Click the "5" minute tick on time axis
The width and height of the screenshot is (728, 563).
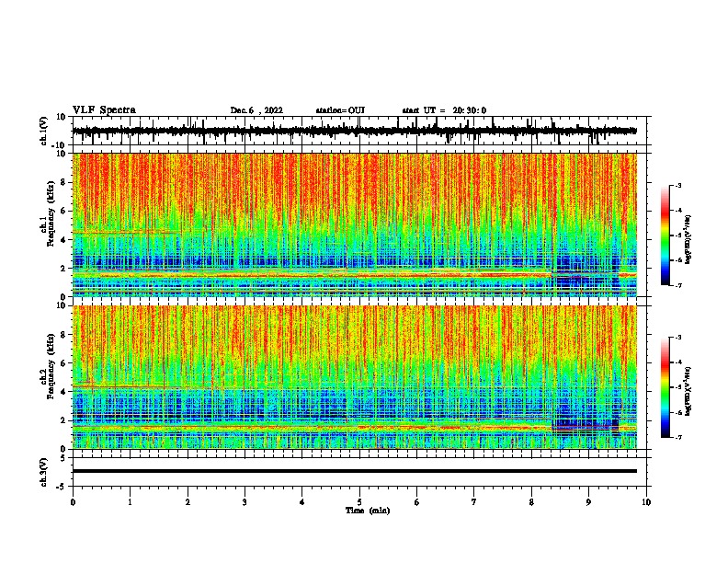click(x=359, y=501)
